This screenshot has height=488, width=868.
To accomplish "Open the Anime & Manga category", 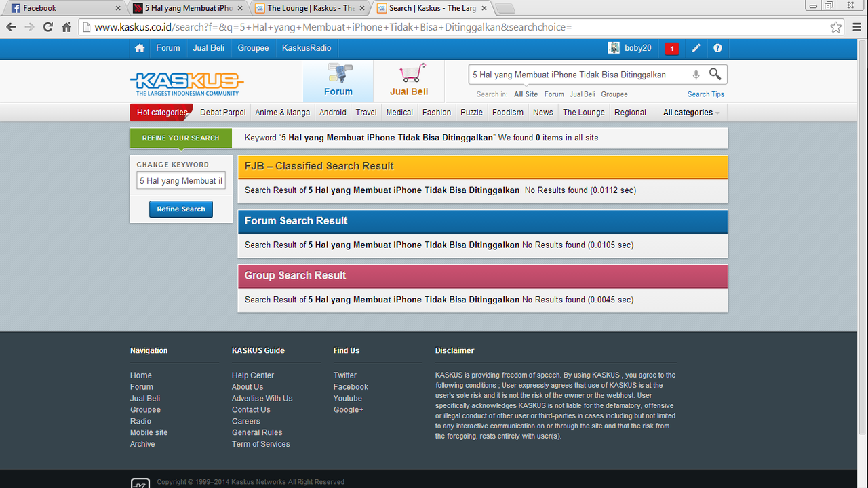I will (283, 113).
